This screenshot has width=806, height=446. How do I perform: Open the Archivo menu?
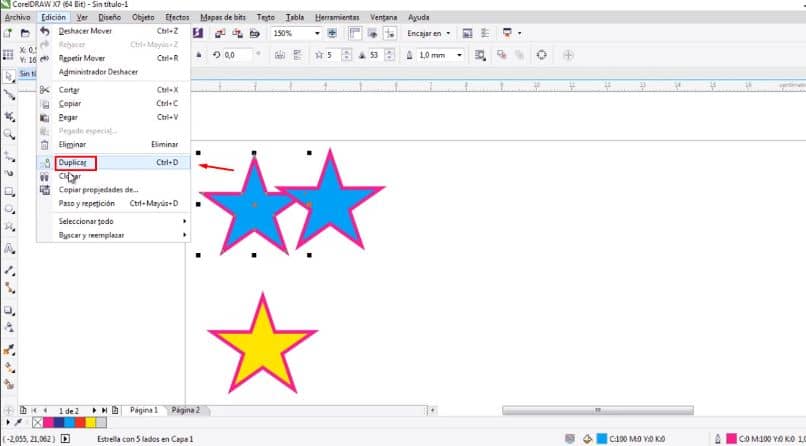click(17, 17)
